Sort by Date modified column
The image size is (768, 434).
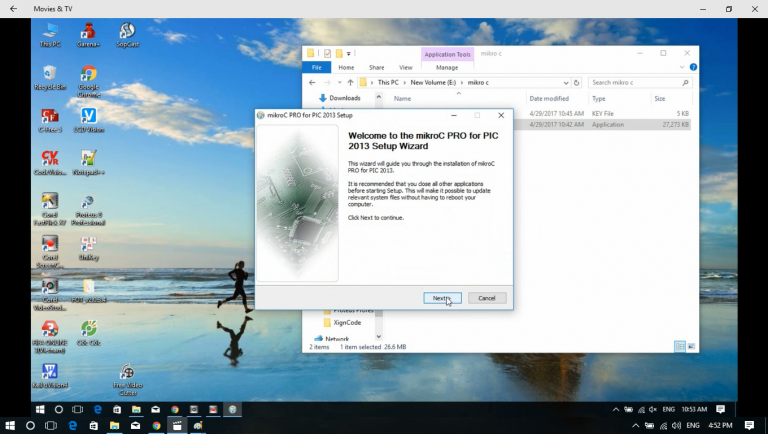549,98
